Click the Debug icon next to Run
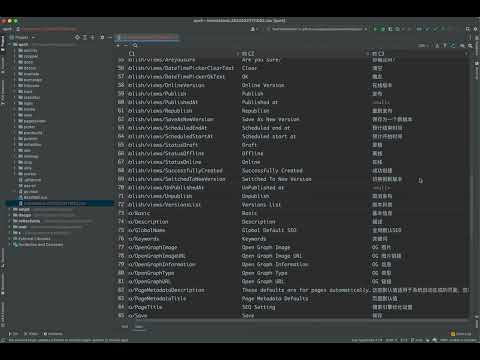The image size is (480, 360). pos(383,29)
